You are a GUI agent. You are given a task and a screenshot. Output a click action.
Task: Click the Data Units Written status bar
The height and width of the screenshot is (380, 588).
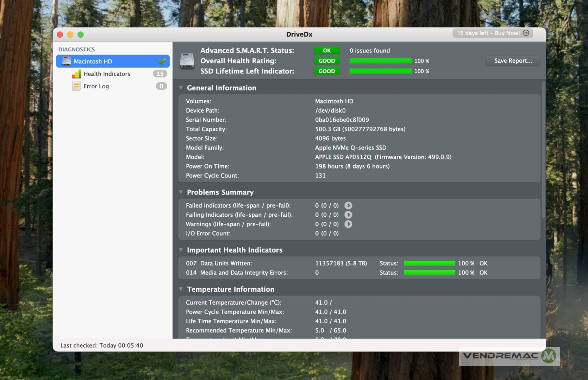[x=429, y=264]
